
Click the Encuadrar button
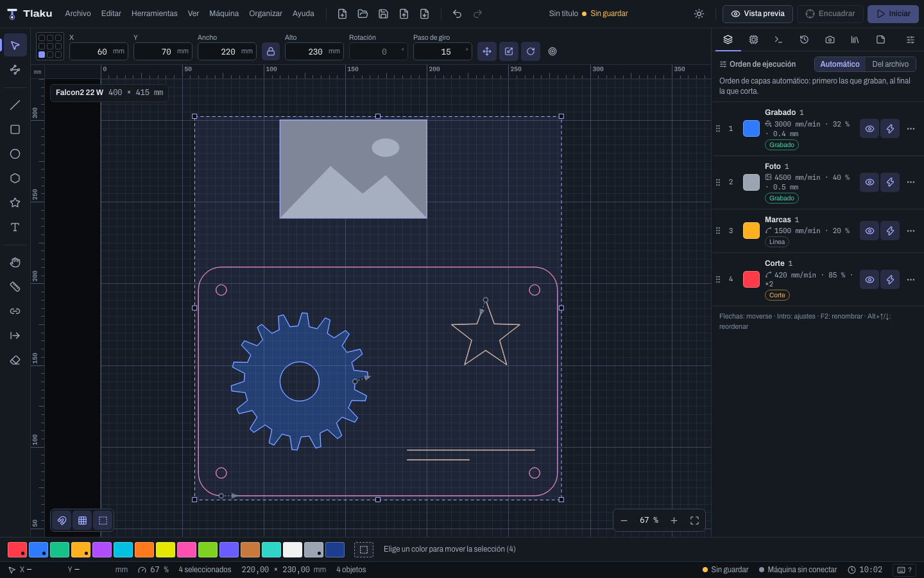coord(830,13)
